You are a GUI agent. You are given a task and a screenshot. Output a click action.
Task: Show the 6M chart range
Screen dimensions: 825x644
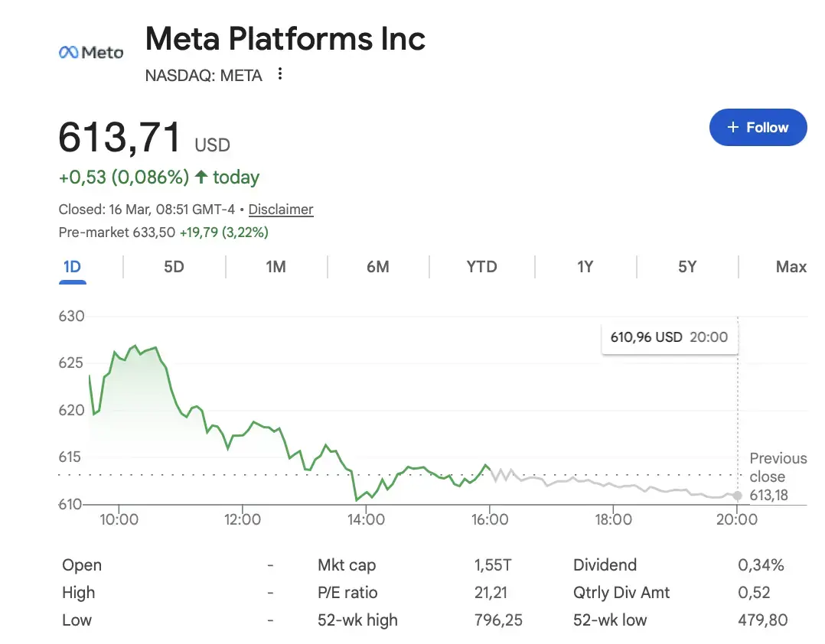(377, 267)
